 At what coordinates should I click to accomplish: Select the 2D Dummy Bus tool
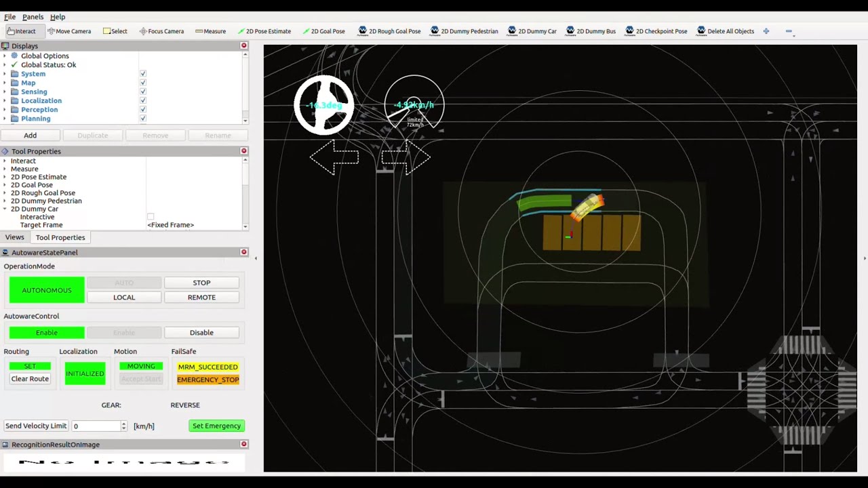591,31
